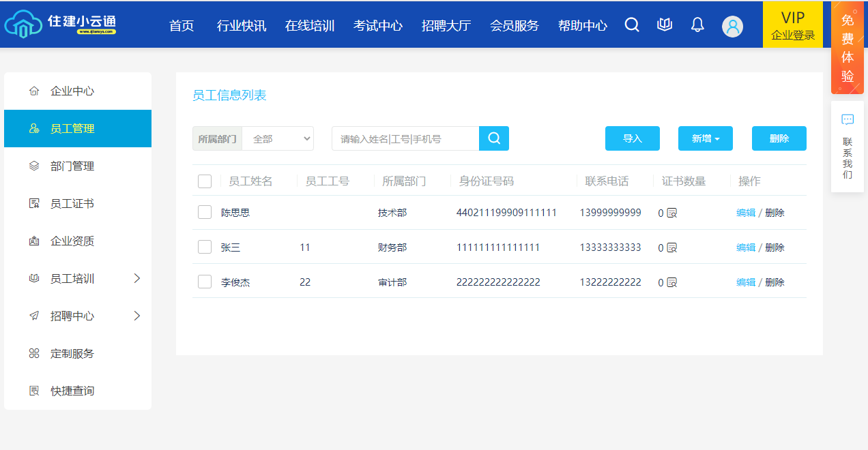Click the user avatar icon
Screen dimensions: 868x450
pyautogui.click(x=732, y=27)
